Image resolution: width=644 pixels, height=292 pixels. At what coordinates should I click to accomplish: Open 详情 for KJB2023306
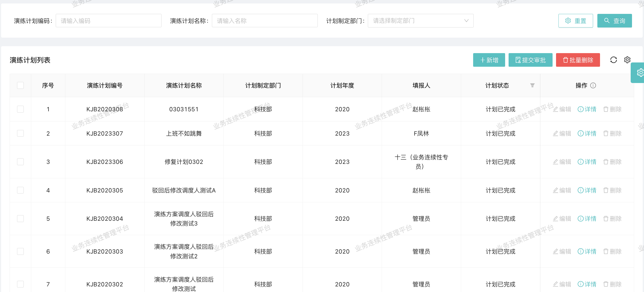587,162
